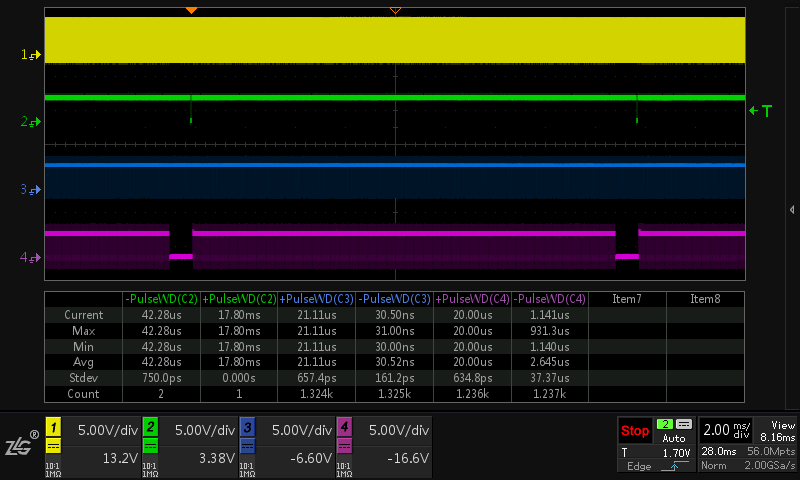Click the orange trigger position marker at top center
The width and height of the screenshot is (800, 480).
(394, 10)
